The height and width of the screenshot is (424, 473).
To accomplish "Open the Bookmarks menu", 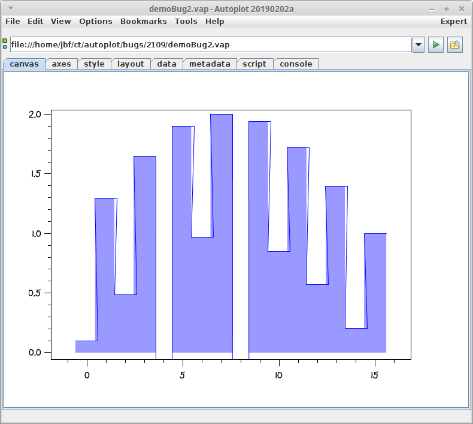I will tap(143, 21).
